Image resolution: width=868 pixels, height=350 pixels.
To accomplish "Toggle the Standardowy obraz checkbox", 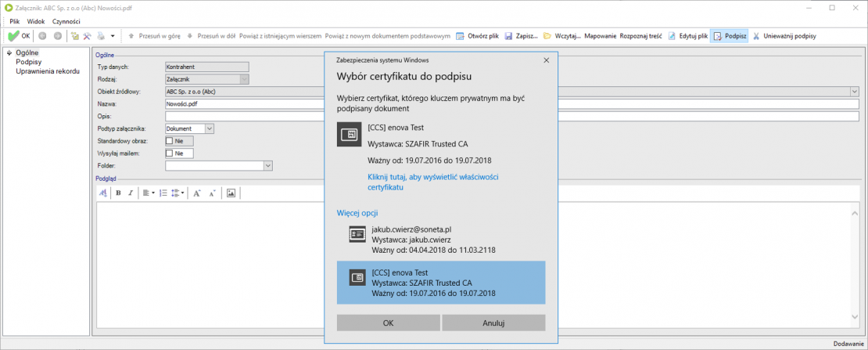I will 170,141.
